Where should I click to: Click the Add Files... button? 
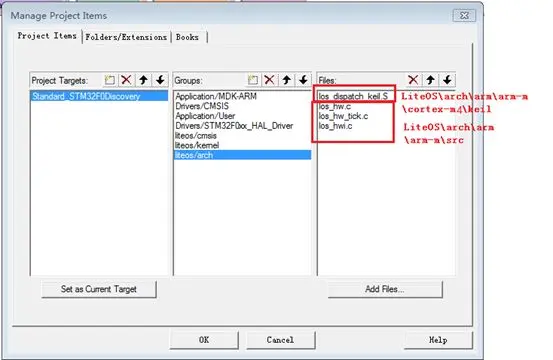tap(385, 289)
